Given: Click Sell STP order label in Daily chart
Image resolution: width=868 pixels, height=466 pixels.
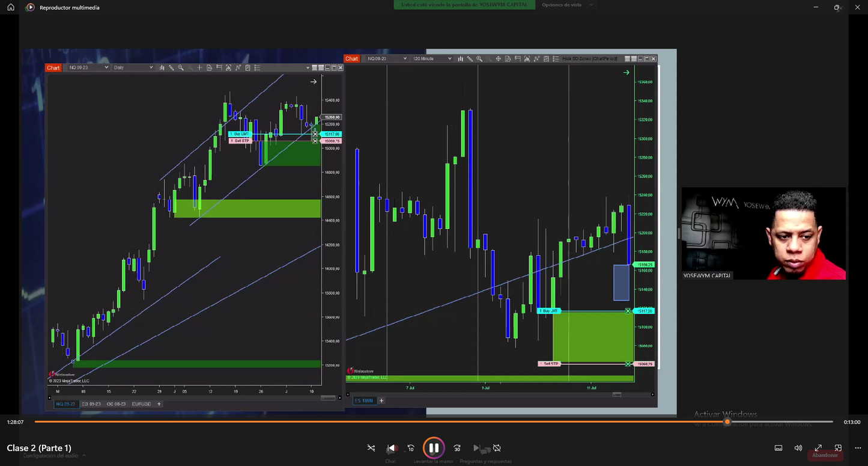Looking at the screenshot, I should click(x=240, y=141).
